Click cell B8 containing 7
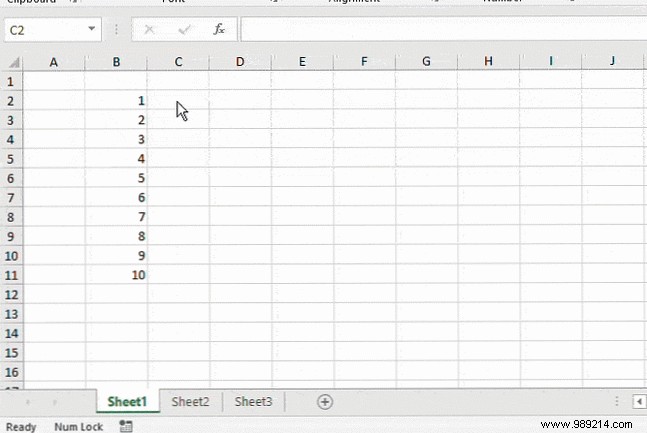 [116, 217]
